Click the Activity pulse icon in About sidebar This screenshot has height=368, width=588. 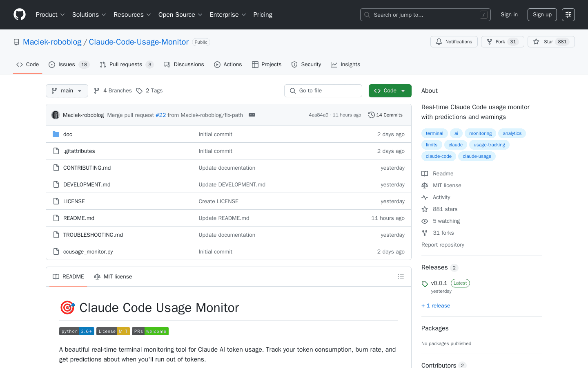425,197
